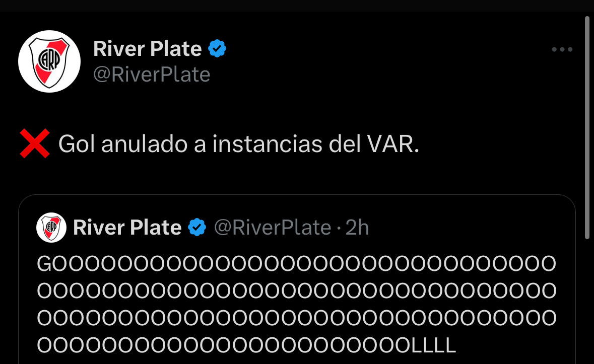Click the River Plate name in the quoted tweet

point(127,227)
